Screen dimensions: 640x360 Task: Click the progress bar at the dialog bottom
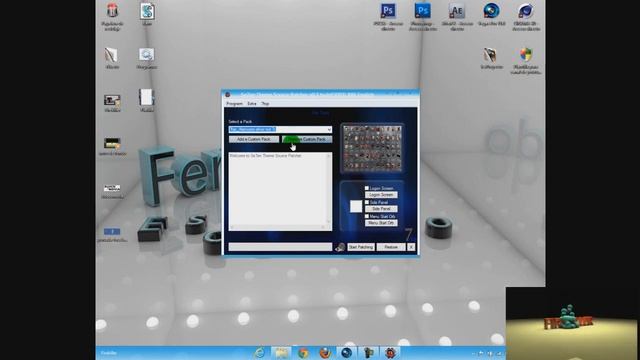tap(280, 247)
